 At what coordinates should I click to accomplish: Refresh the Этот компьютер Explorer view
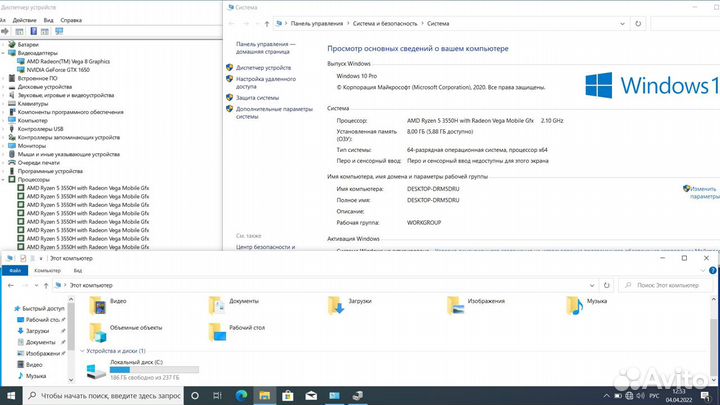pos(607,285)
